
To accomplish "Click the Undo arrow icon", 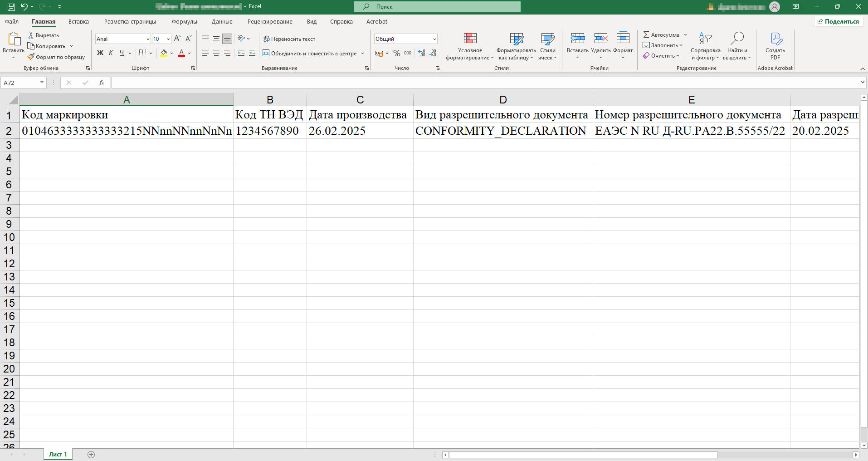I will pyautogui.click(x=24, y=7).
